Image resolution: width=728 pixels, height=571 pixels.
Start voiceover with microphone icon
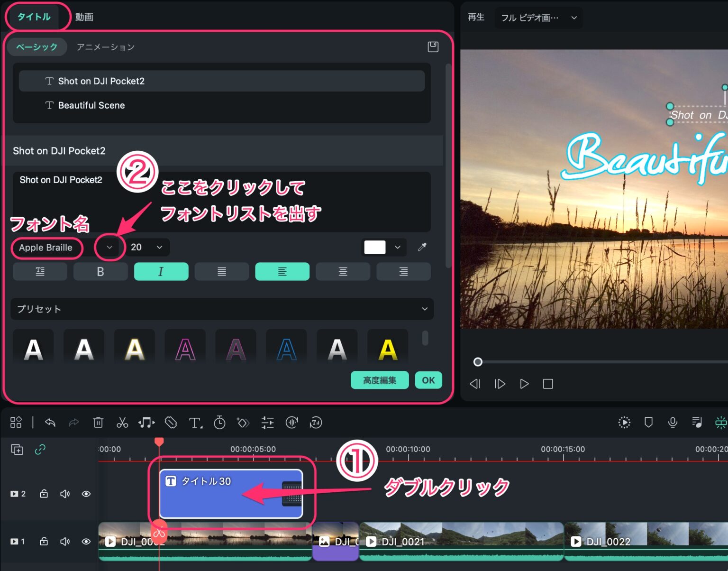(x=673, y=422)
